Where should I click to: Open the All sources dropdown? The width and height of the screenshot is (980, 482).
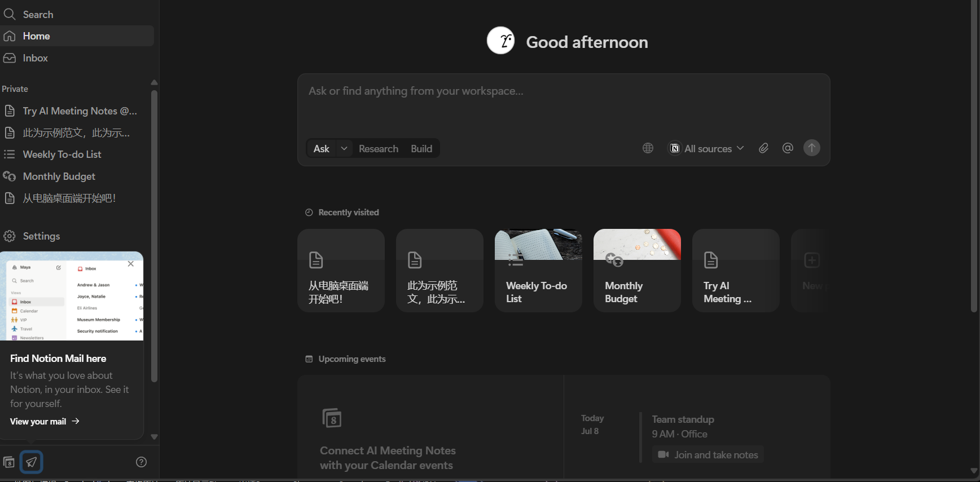[x=707, y=148]
